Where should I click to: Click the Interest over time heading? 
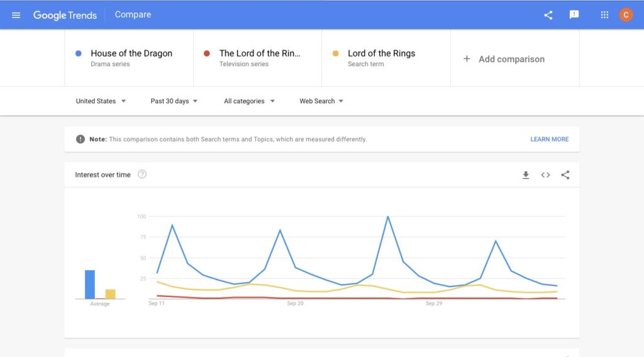tap(103, 175)
